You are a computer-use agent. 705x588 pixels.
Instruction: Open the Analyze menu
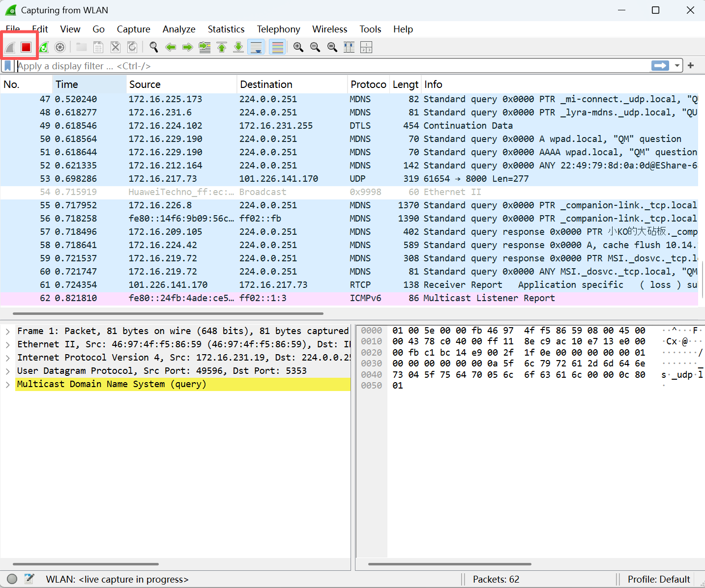(x=179, y=29)
